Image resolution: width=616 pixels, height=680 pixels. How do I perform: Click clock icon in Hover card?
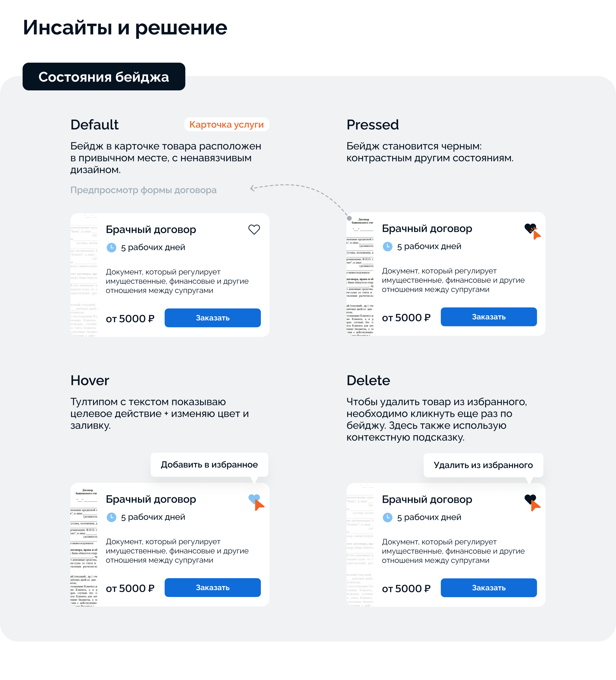click(x=111, y=517)
